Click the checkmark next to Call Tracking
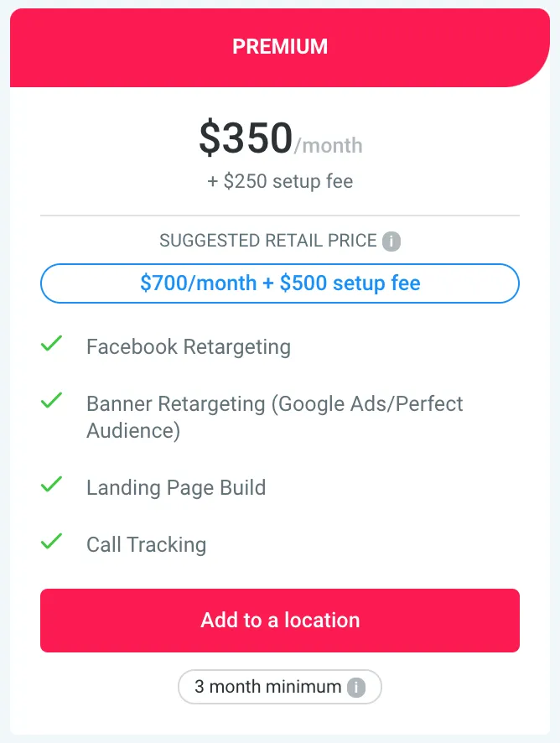This screenshot has width=560, height=743. coord(52,541)
